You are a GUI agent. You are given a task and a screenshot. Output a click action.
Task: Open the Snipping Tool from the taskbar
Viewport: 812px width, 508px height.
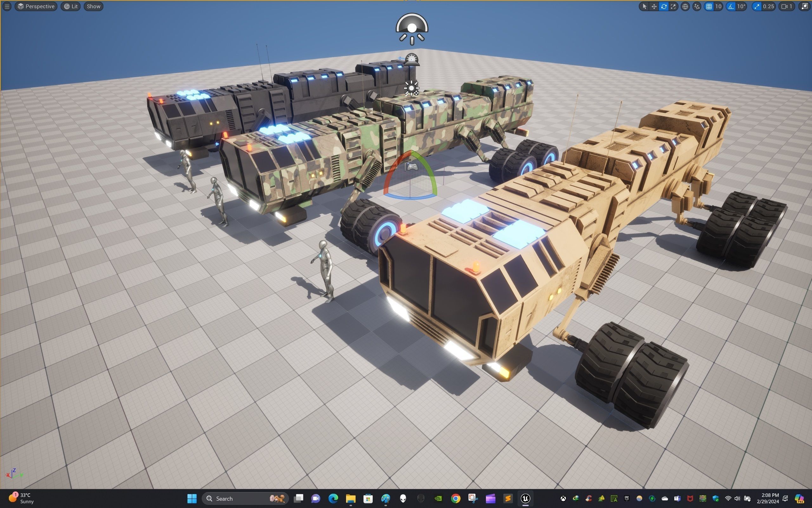pyautogui.click(x=473, y=498)
